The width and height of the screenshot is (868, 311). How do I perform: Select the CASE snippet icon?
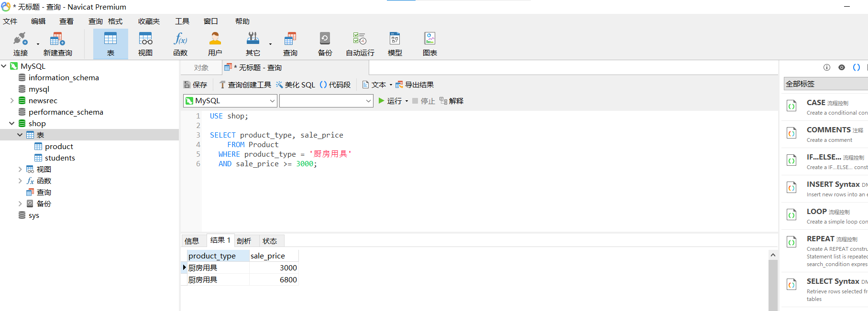(792, 106)
